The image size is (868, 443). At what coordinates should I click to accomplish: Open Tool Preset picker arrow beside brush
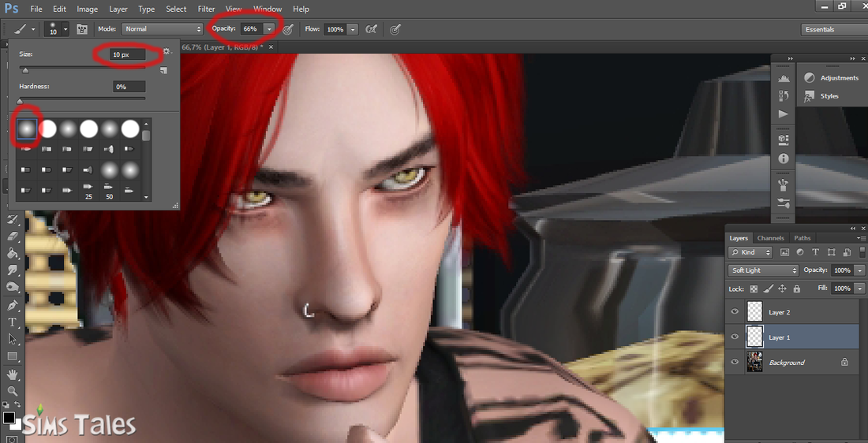tap(33, 28)
